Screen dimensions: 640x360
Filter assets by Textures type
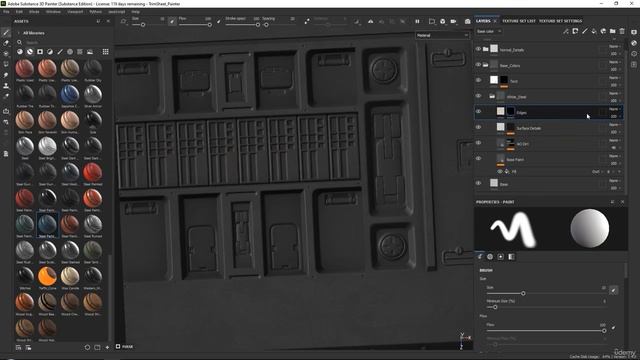pos(80,52)
